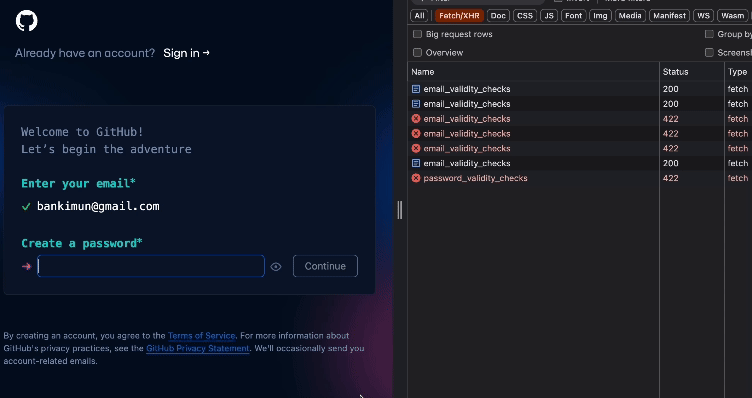Focus the Create a password field

151,266
